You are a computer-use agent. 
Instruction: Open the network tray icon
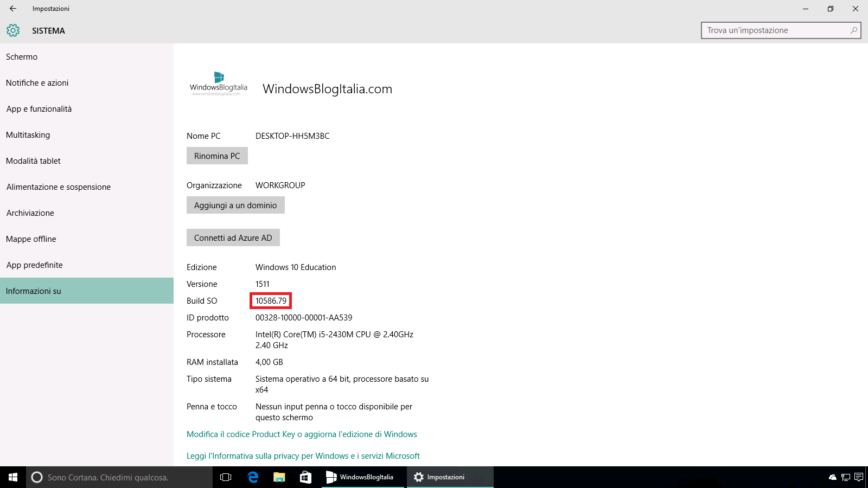point(846,477)
